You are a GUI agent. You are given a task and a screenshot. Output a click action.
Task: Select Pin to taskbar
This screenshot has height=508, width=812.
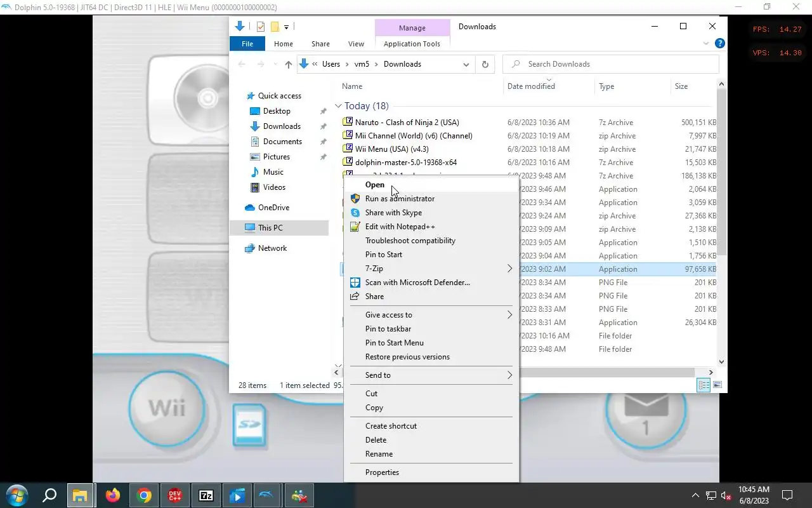coord(431,329)
